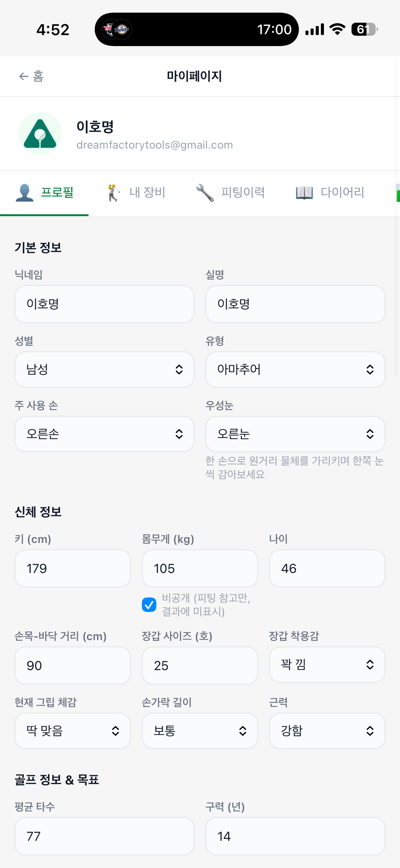Tap the live activity team logos in the Dynamic Island
The width and height of the screenshot is (400, 868).
[117, 30]
